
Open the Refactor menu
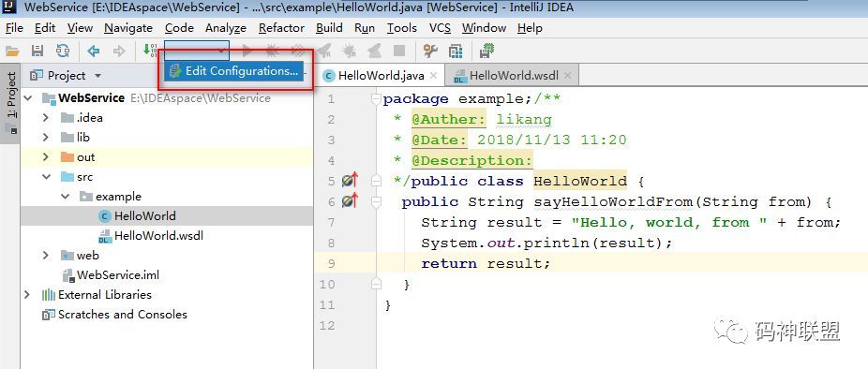click(x=282, y=28)
